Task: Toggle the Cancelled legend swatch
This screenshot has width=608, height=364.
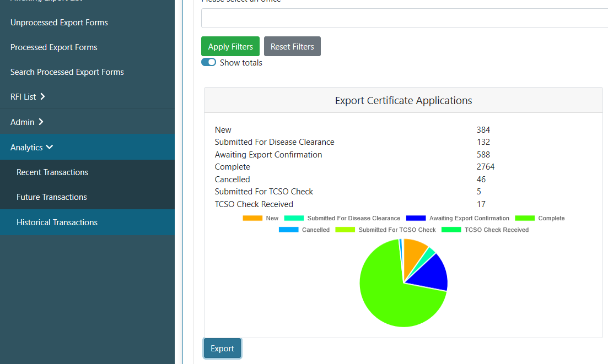Action: pos(288,230)
